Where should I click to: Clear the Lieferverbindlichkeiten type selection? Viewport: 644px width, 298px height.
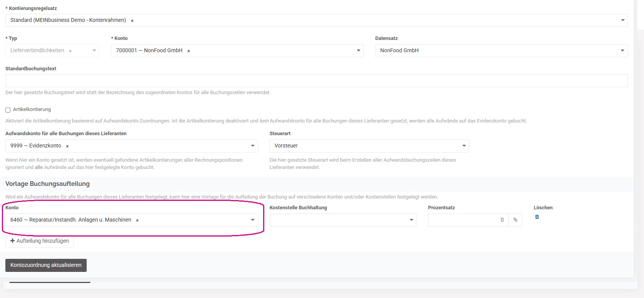(x=70, y=51)
